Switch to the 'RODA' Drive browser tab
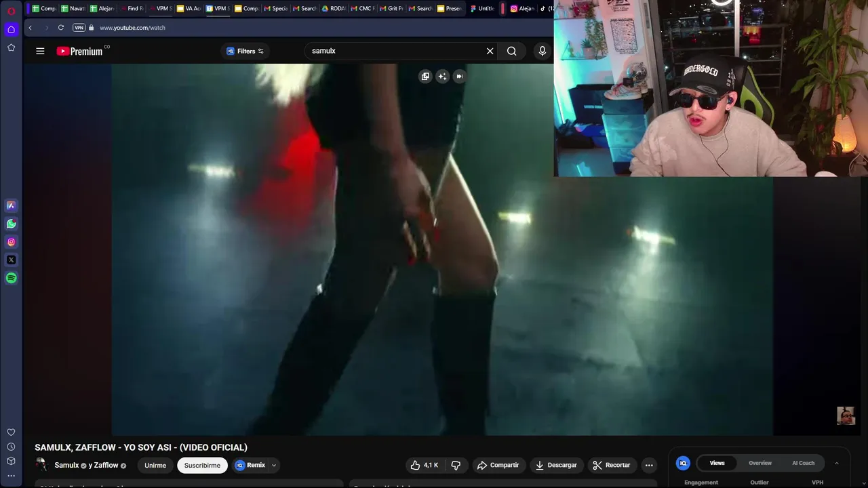The height and width of the screenshot is (488, 868). tap(334, 9)
